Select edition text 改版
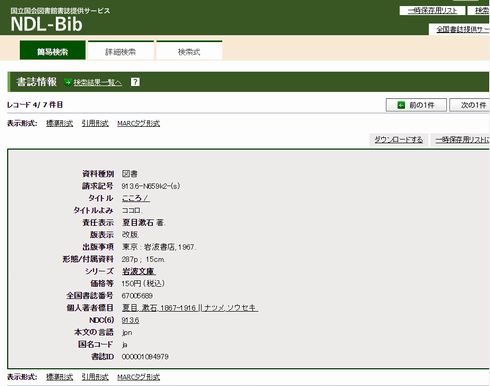This screenshot has width=490, height=386. (130, 235)
